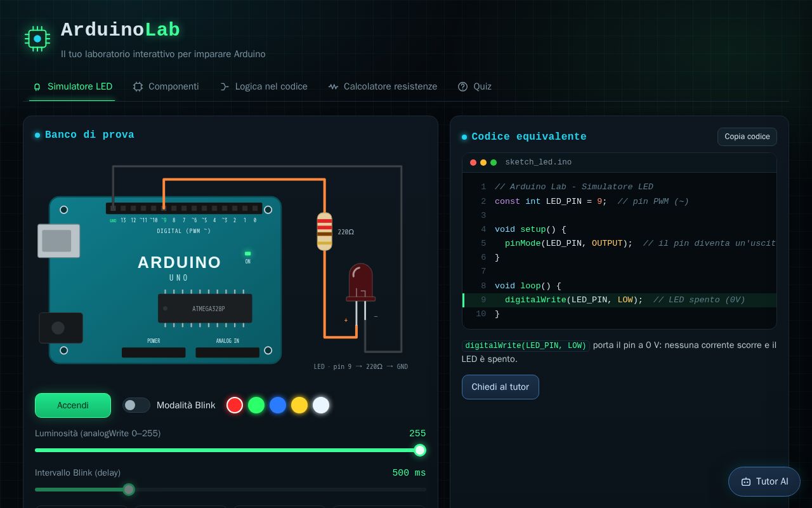Pick the yellow LED color swatch
Viewport: 812px width, 508px height.
[x=299, y=405]
